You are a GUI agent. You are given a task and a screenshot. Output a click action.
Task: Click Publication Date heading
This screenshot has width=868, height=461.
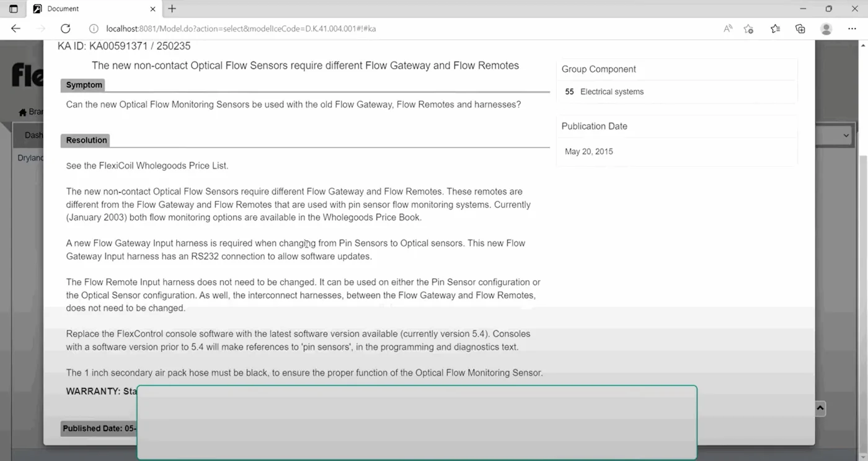pos(594,126)
